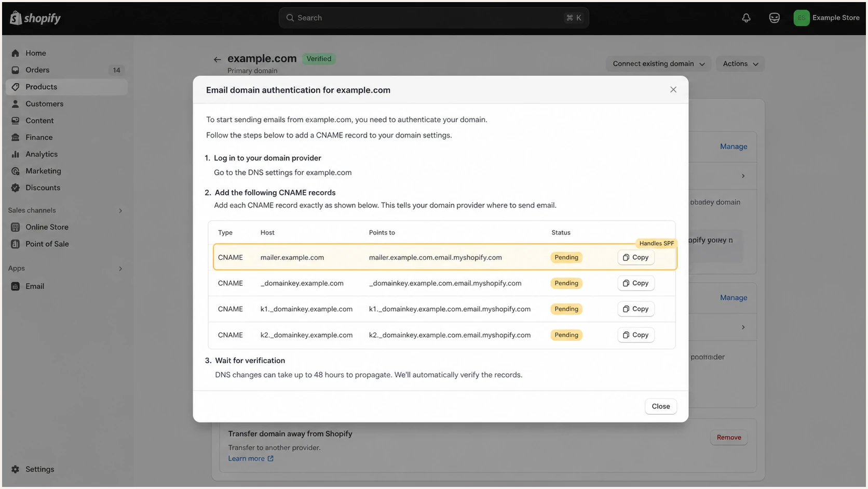This screenshot has width=868, height=489.
Task: Click the Finance bank icon
Action: (x=16, y=137)
